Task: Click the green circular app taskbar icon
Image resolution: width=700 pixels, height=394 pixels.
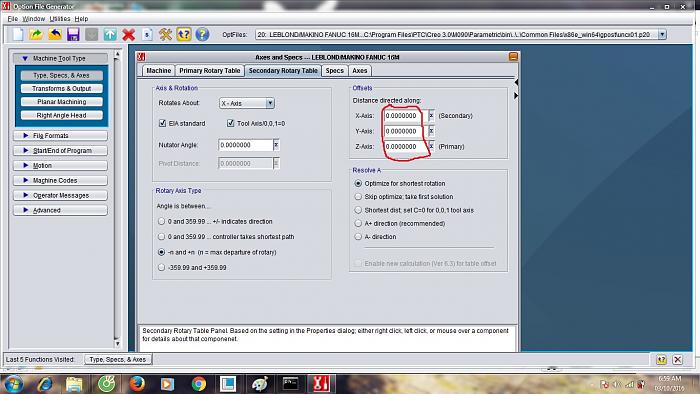Action: [x=106, y=384]
